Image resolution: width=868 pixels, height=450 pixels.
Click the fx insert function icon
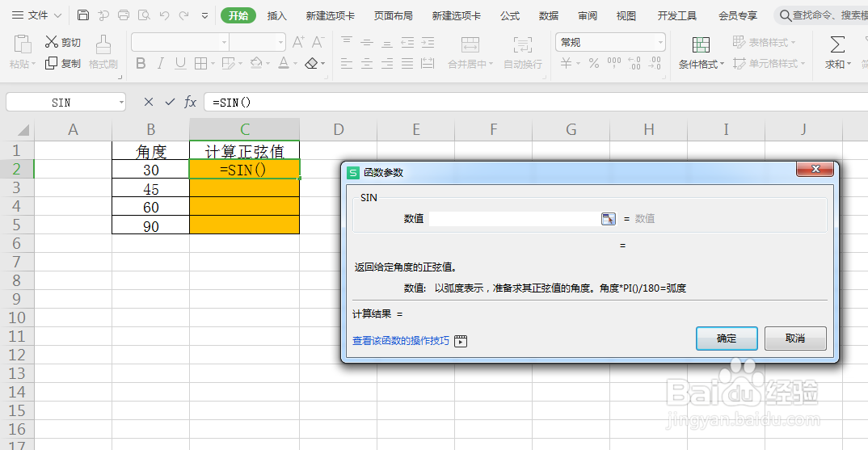[190, 102]
